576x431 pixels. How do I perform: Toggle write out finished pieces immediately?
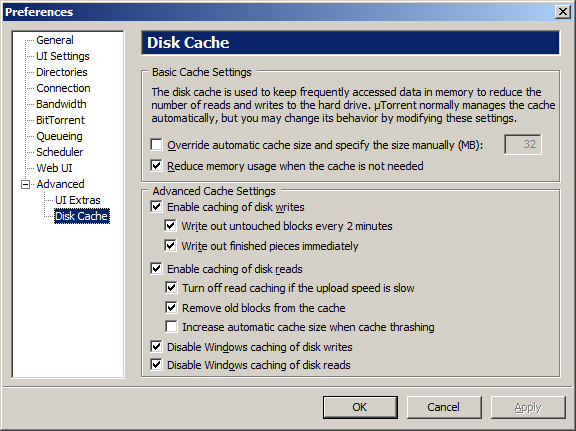(170, 245)
